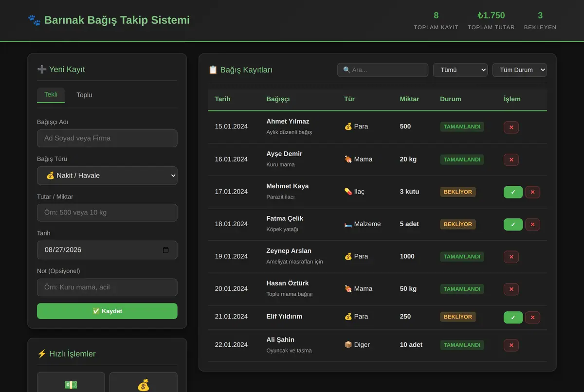Delete Ayşe Demir donation record
This screenshot has height=392, width=584.
[x=511, y=160]
